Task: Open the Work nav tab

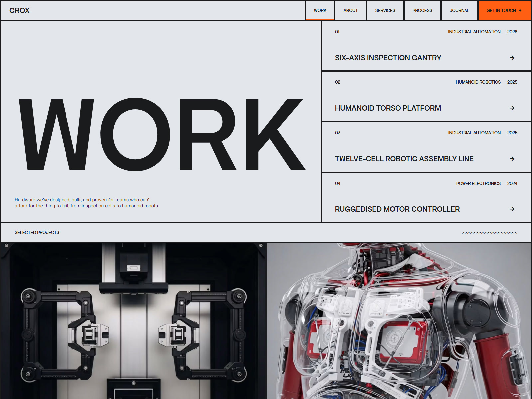Action: [320, 10]
